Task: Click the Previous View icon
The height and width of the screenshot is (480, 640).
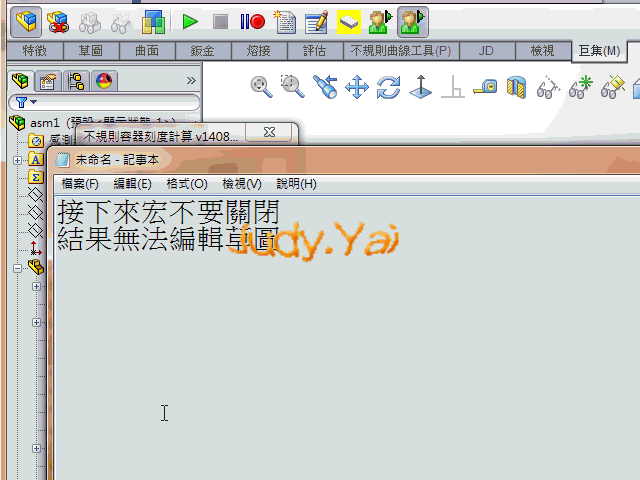Action: pyautogui.click(x=325, y=87)
